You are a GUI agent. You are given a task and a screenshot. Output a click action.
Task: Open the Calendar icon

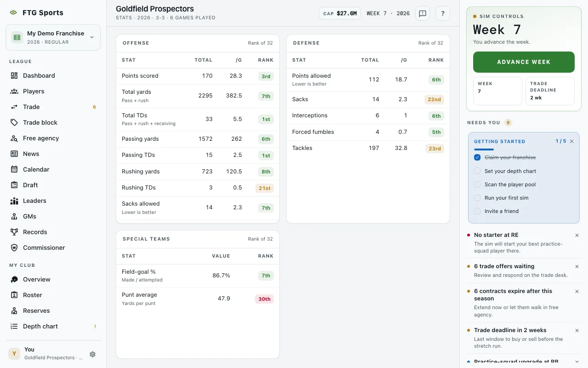coord(14,169)
